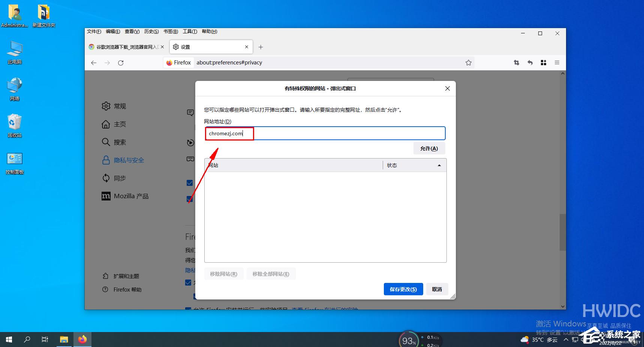Open the Windows Start menu
The height and width of the screenshot is (347, 644).
point(9,340)
